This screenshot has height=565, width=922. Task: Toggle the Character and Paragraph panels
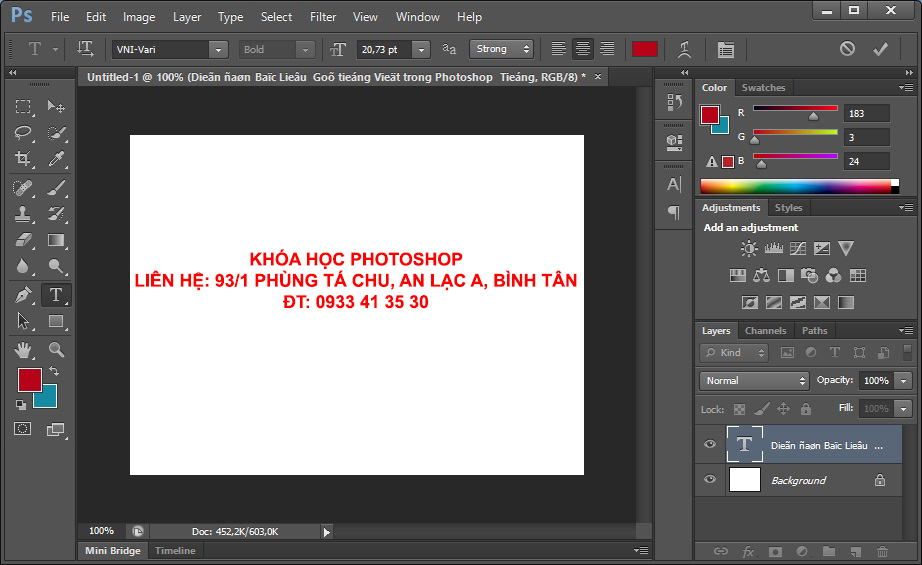tap(726, 49)
